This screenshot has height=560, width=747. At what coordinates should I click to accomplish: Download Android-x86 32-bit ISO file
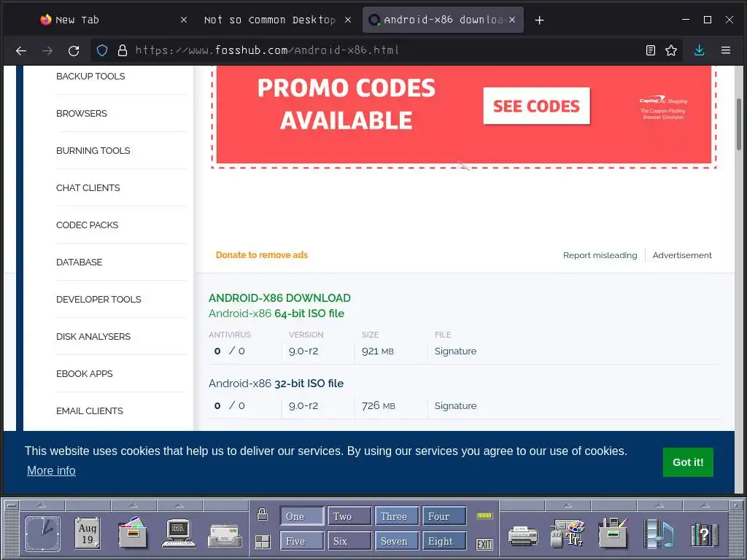pyautogui.click(x=276, y=384)
